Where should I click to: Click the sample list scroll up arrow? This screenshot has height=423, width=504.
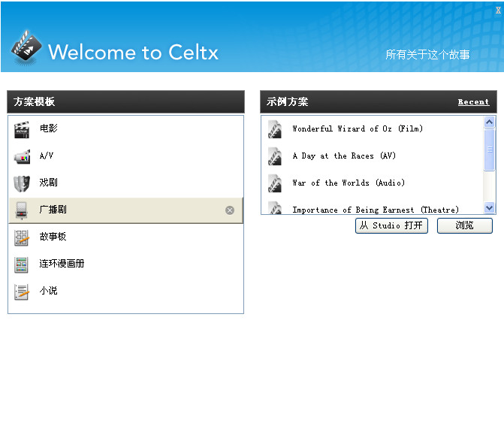click(x=490, y=122)
